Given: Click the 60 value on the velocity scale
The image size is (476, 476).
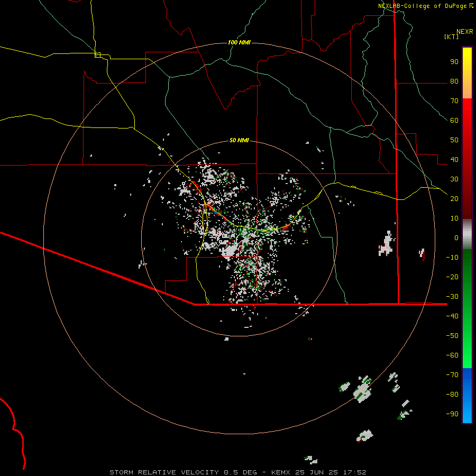Looking at the screenshot, I should pyautogui.click(x=454, y=121).
